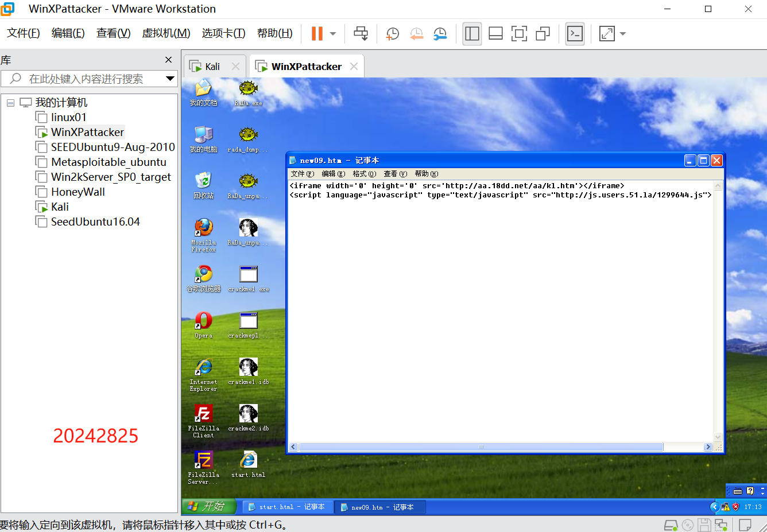Select the crackme1.idb file icon

click(x=249, y=372)
